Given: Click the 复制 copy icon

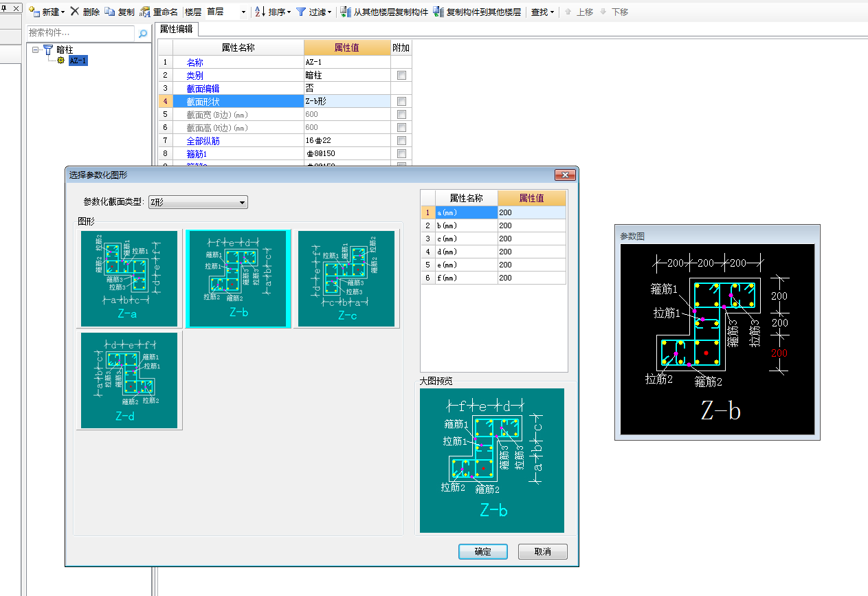Looking at the screenshot, I should (109, 12).
